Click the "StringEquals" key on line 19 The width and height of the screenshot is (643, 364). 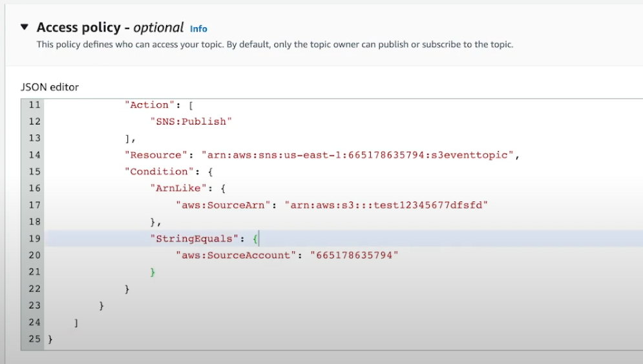(x=195, y=239)
